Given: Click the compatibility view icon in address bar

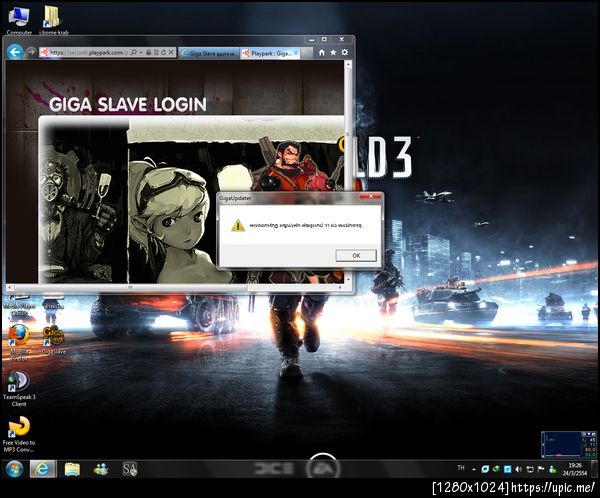Looking at the screenshot, I should click(156, 52).
